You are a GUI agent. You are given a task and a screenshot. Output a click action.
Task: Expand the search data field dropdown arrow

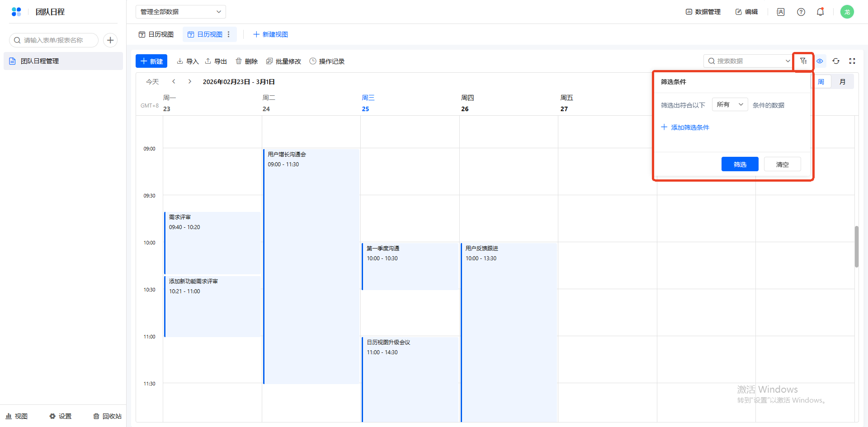[x=788, y=61]
